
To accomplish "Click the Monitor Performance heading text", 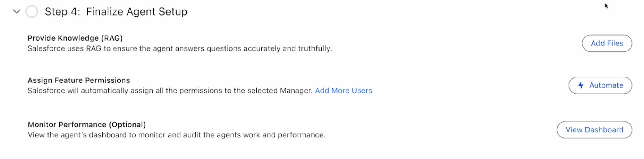I will 67,124.
